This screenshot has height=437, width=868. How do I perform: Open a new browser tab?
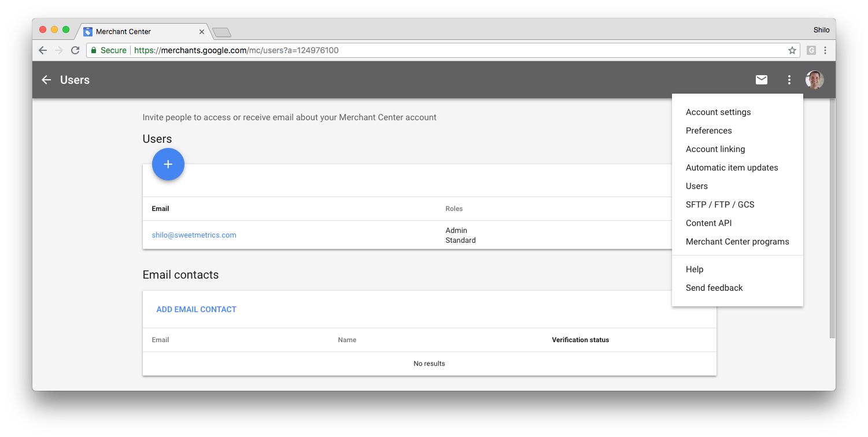(221, 32)
